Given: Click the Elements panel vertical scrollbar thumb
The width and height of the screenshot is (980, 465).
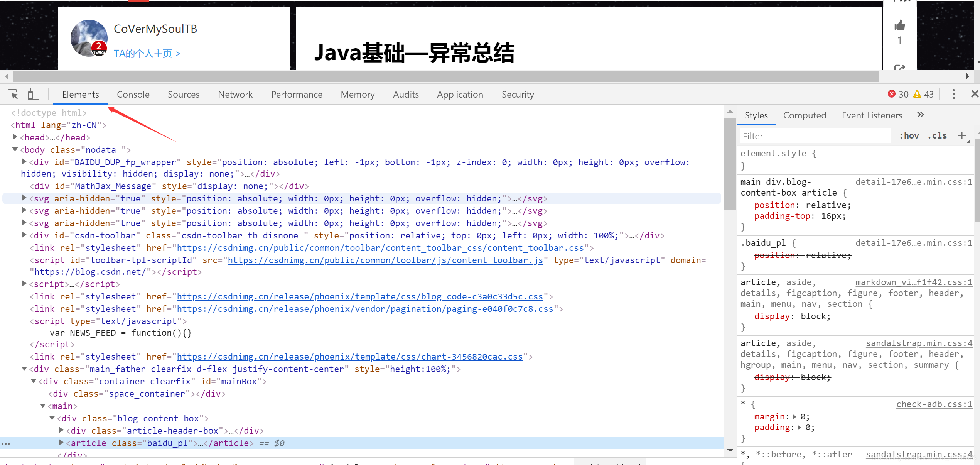Looking at the screenshot, I should (x=730, y=164).
